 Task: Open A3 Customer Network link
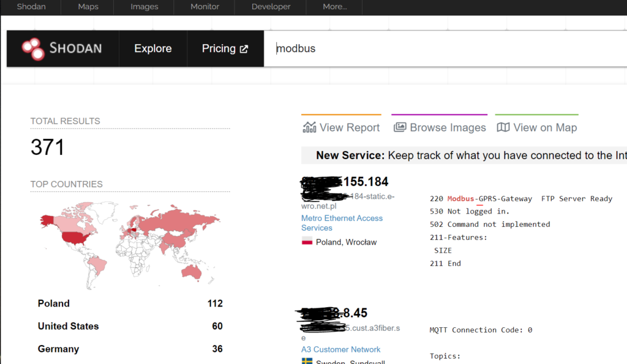click(x=340, y=349)
